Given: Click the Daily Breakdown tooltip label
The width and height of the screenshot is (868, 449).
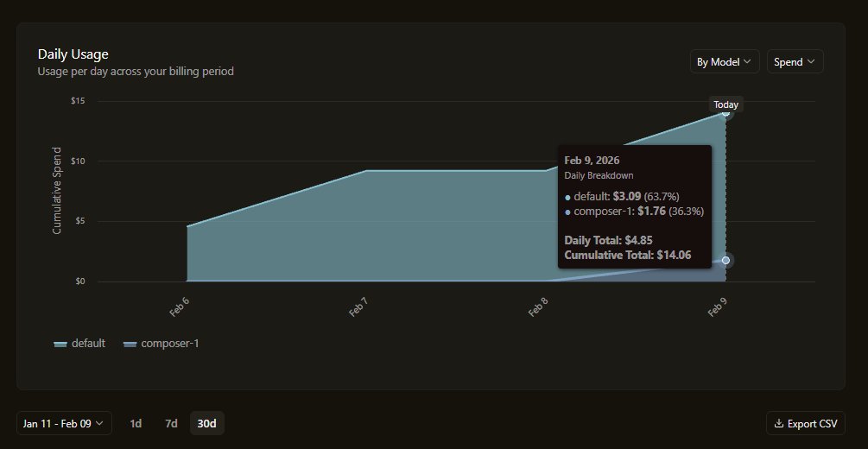Looking at the screenshot, I should pyautogui.click(x=599, y=175).
